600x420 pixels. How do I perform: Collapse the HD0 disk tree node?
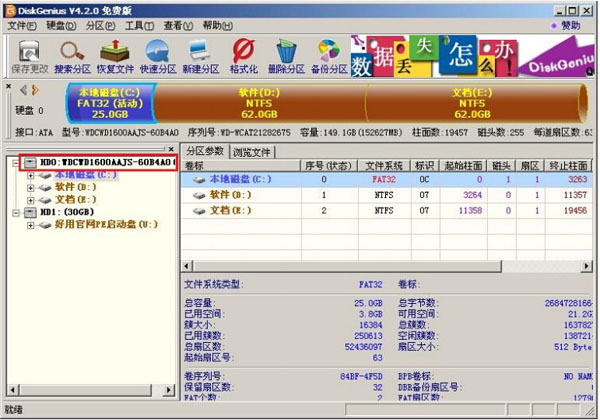point(15,163)
